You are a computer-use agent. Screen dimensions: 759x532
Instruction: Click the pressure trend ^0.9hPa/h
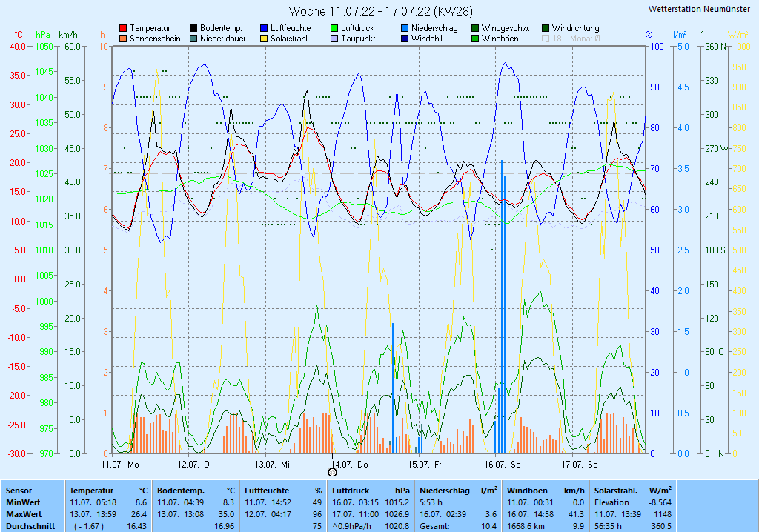pos(351,526)
